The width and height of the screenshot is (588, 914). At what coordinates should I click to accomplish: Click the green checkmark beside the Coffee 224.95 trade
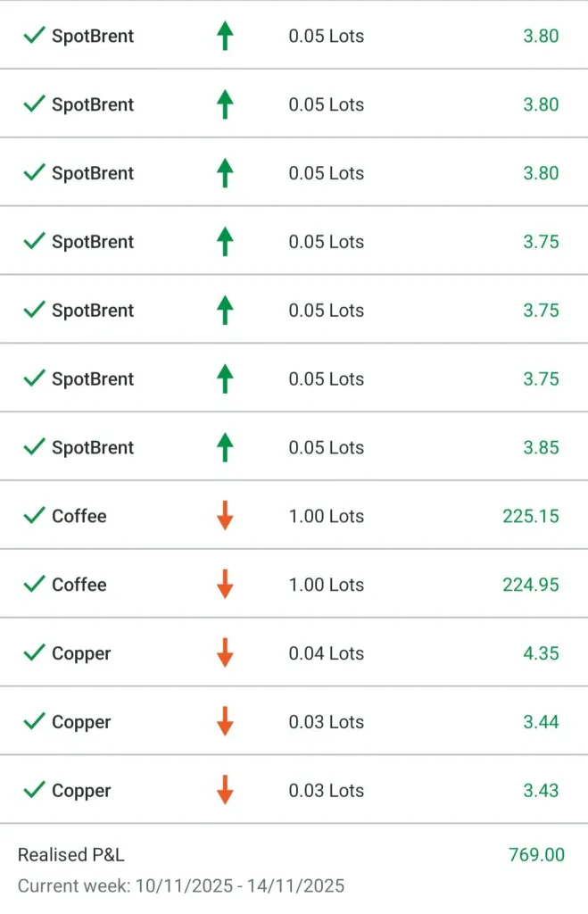[34, 584]
